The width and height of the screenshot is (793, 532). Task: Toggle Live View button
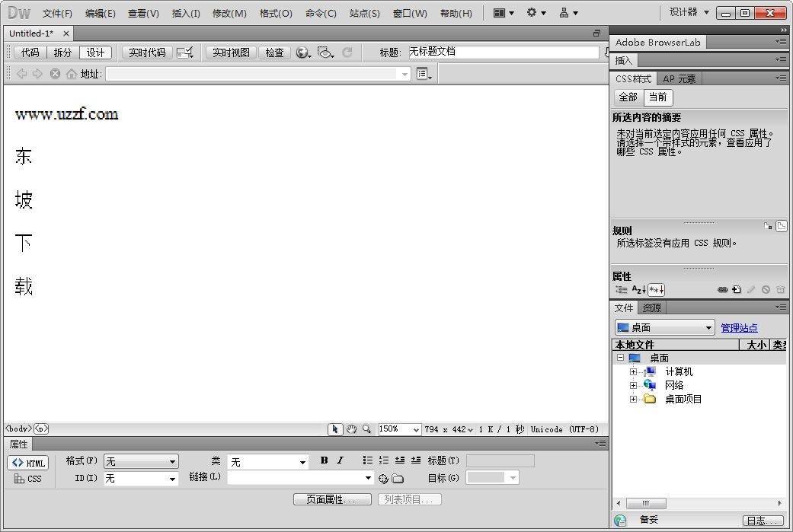(x=231, y=53)
